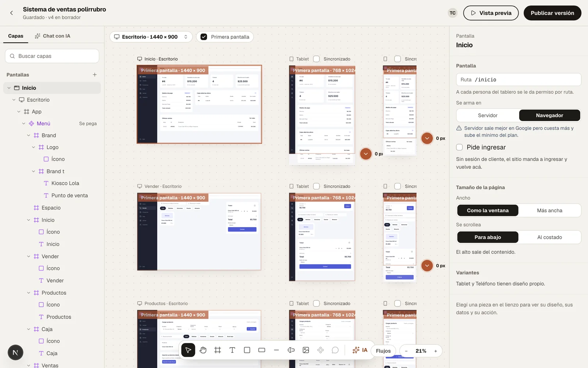This screenshot has height=368, width=588.
Task: Open the Flujos button
Action: tap(383, 351)
